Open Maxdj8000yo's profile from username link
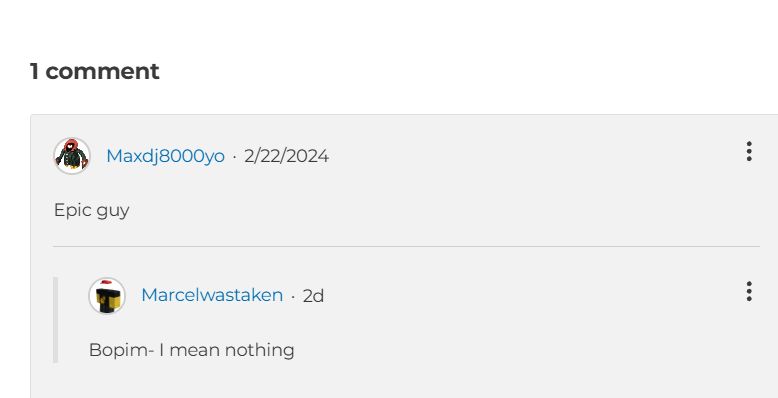Screen dimensions: 778x398 165,156
